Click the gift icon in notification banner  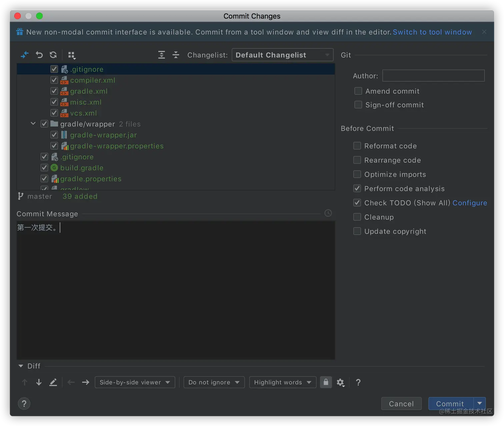coord(20,32)
